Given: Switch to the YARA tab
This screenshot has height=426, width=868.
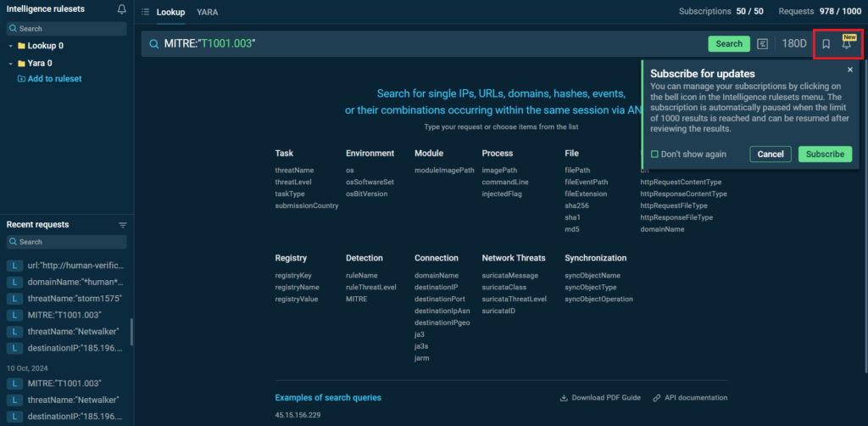Looking at the screenshot, I should point(207,12).
